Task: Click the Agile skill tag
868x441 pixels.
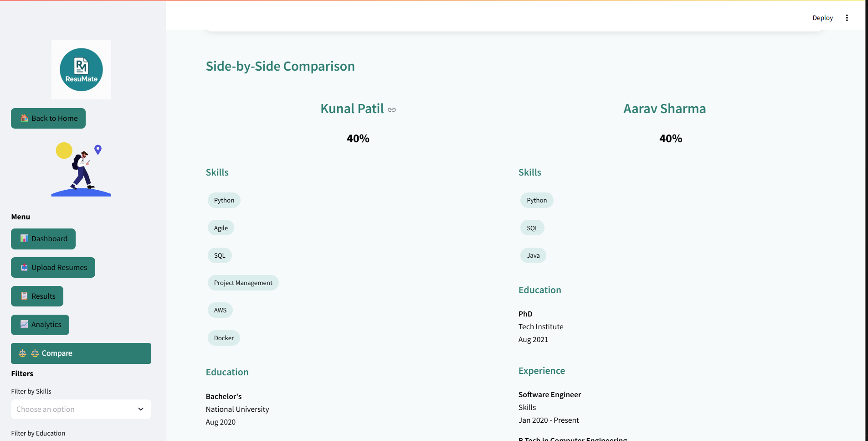Action: click(221, 228)
